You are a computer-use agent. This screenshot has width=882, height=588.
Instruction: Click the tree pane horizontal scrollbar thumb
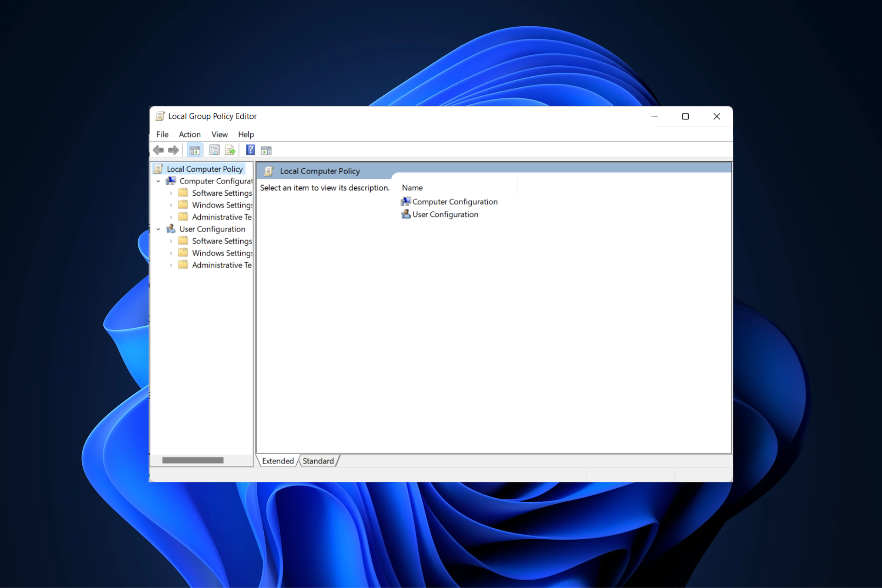[192, 460]
